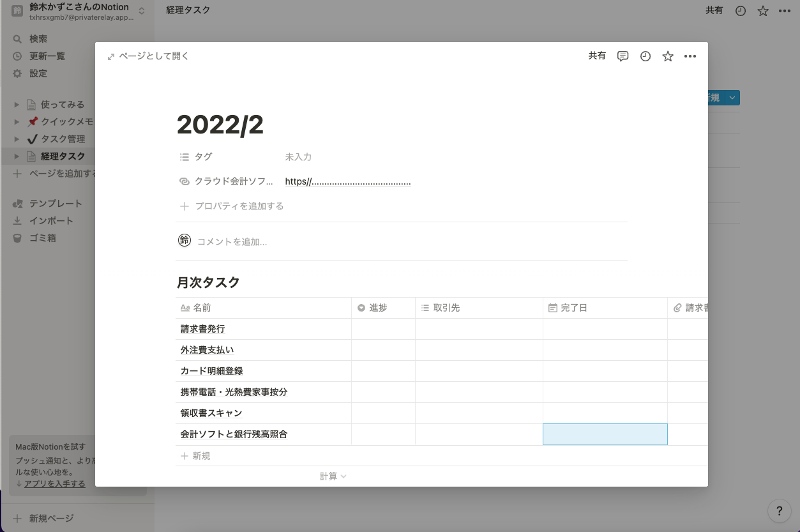The height and width of the screenshot is (532, 800).
Task: Click the background page's 共有 share button
Action: click(714, 11)
